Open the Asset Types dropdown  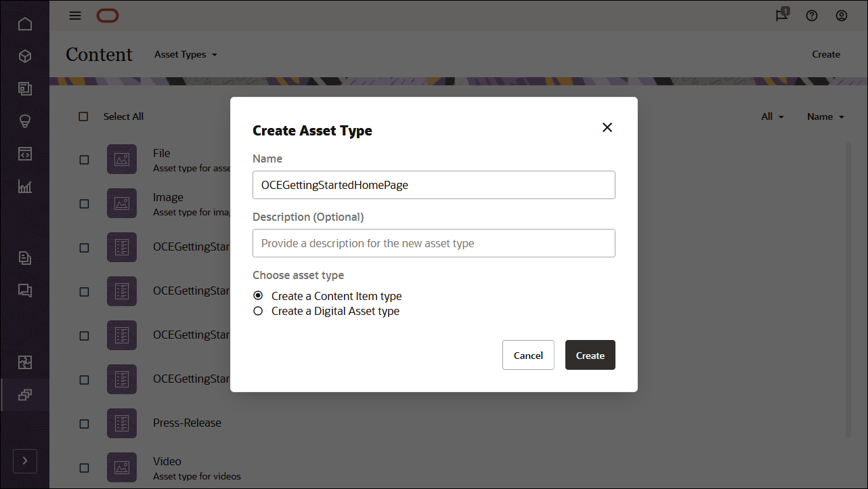point(186,54)
